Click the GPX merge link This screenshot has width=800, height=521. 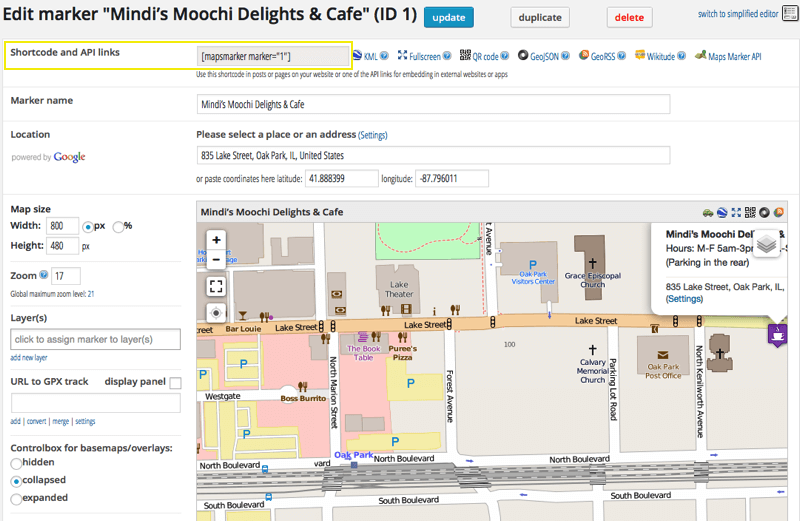click(x=60, y=421)
